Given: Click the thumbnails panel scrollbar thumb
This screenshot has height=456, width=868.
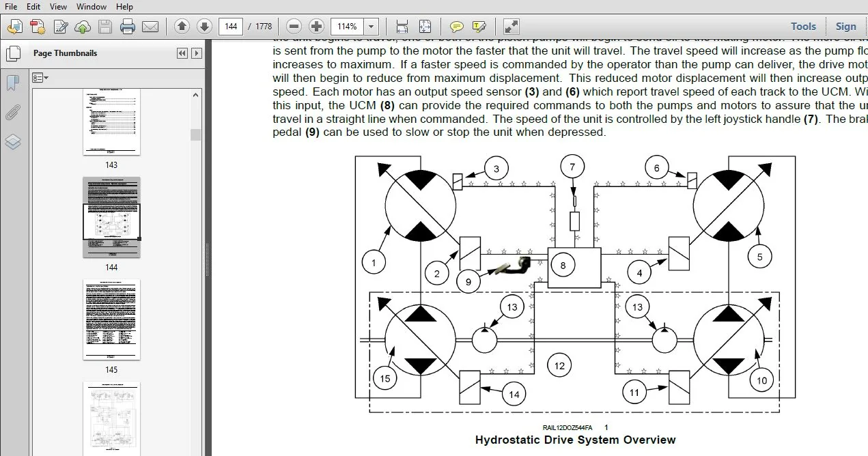Looking at the screenshot, I should click(x=196, y=135).
